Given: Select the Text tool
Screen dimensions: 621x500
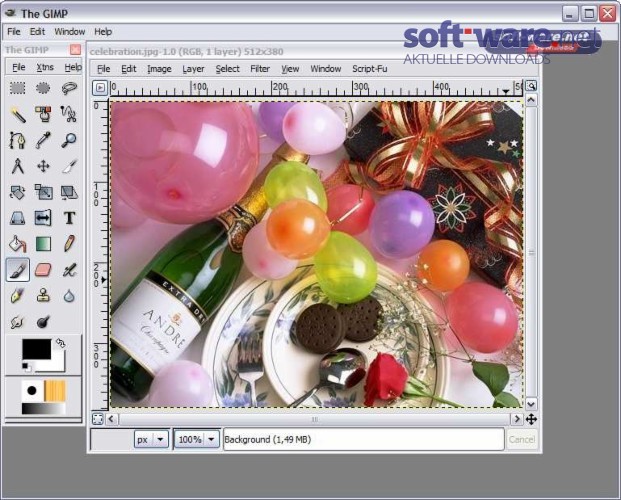Looking at the screenshot, I should click(x=69, y=218).
